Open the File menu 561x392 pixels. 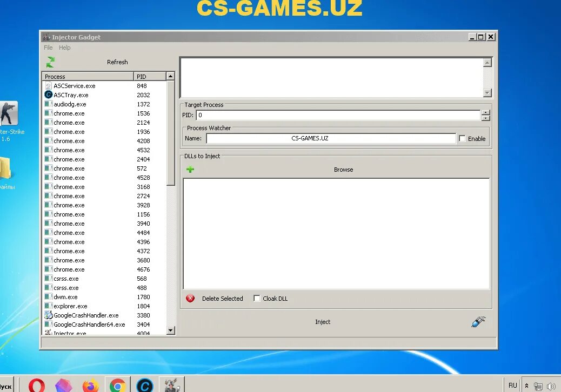(48, 48)
